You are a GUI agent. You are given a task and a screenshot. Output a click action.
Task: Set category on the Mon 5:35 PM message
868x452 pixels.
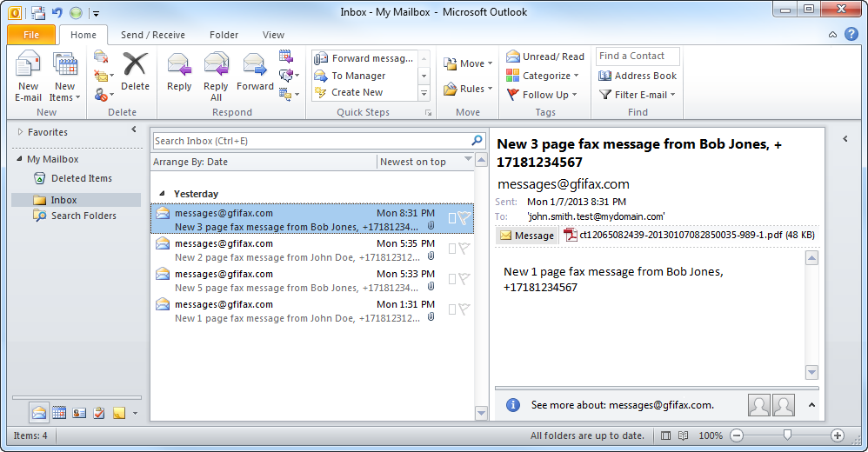452,249
